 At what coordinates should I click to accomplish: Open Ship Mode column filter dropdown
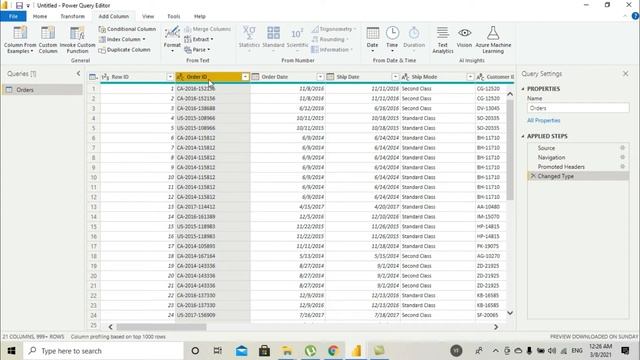(470, 77)
